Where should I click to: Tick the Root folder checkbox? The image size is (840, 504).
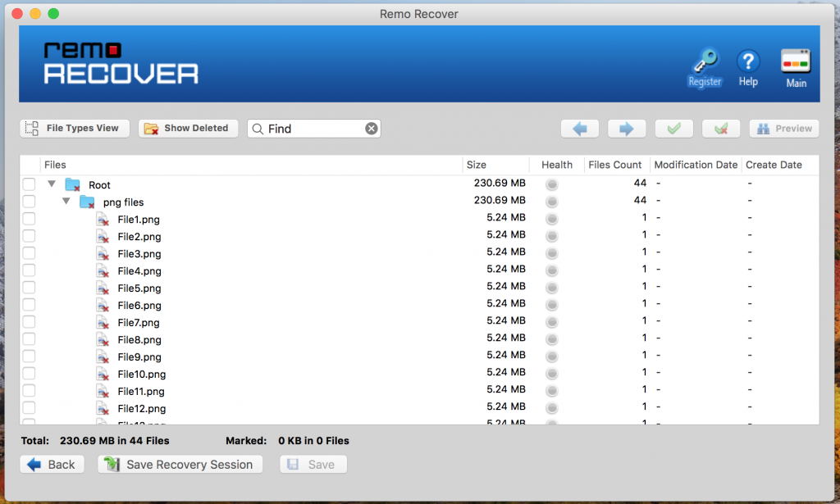pos(29,184)
